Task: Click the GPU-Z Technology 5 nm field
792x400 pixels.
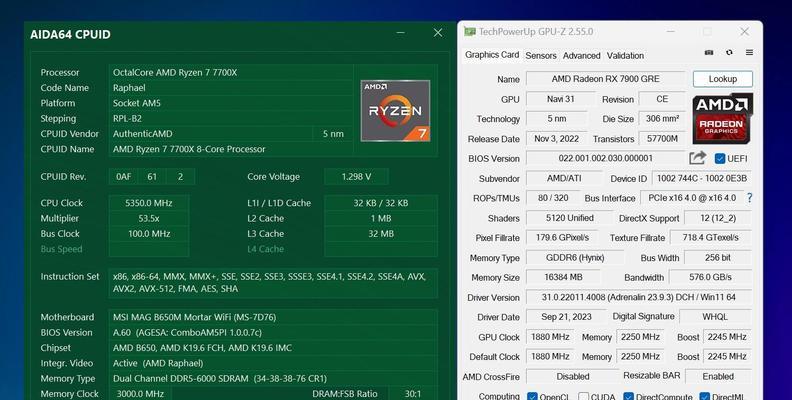Action: point(557,119)
